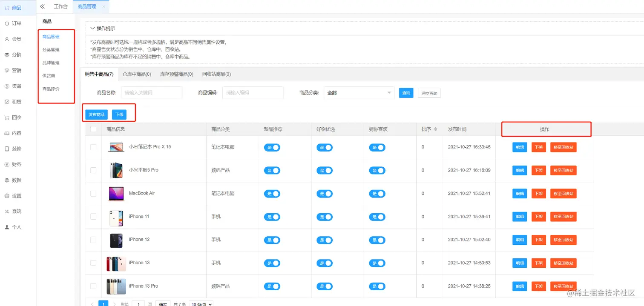
Task: Focus the 商品编码 input field
Action: [253, 93]
